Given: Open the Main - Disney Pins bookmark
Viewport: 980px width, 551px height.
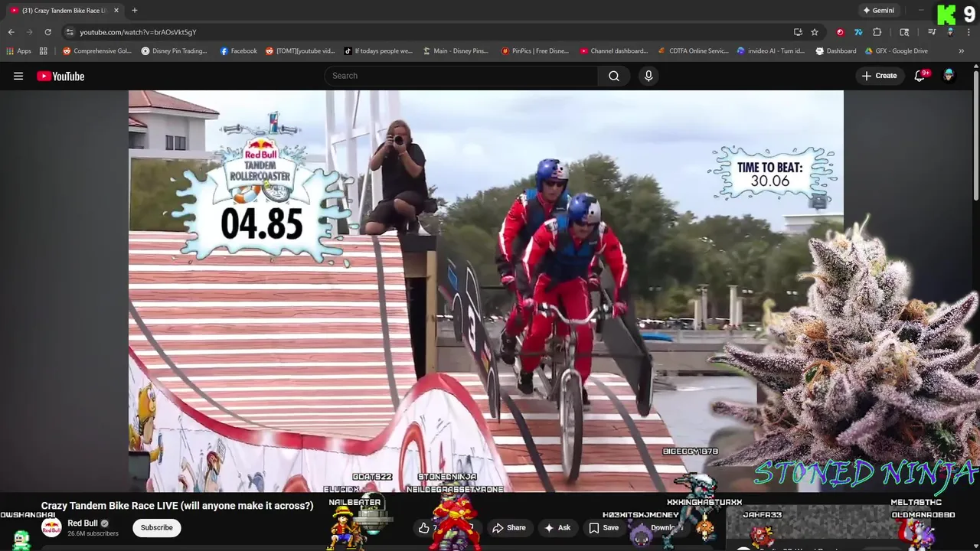Looking at the screenshot, I should click(x=456, y=51).
